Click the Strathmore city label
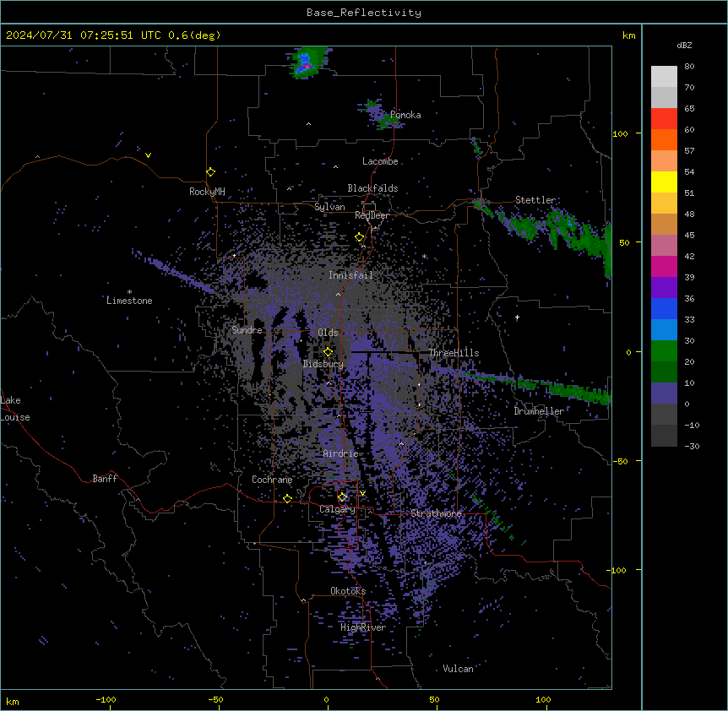728x711 pixels. [x=437, y=513]
